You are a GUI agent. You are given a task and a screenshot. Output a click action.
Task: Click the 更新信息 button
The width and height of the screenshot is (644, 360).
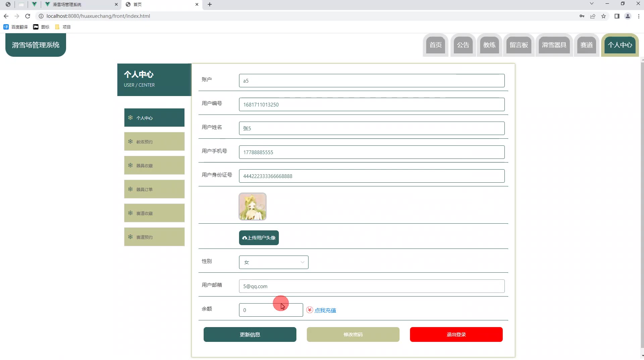coord(250,334)
